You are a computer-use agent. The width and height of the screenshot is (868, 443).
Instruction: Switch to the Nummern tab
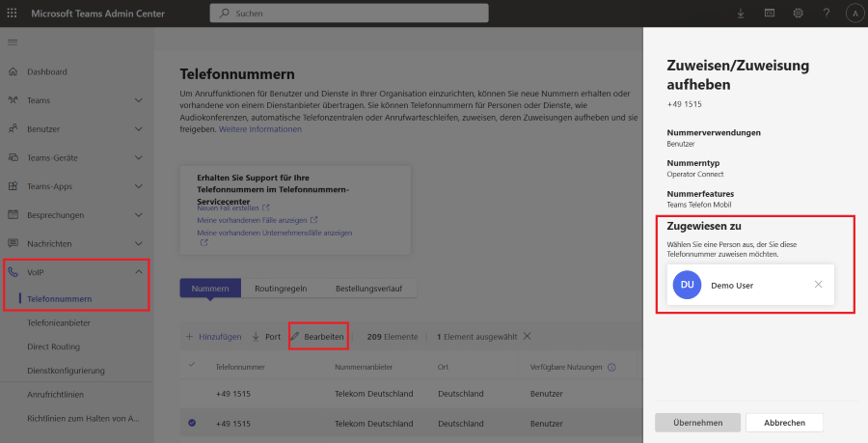point(210,288)
